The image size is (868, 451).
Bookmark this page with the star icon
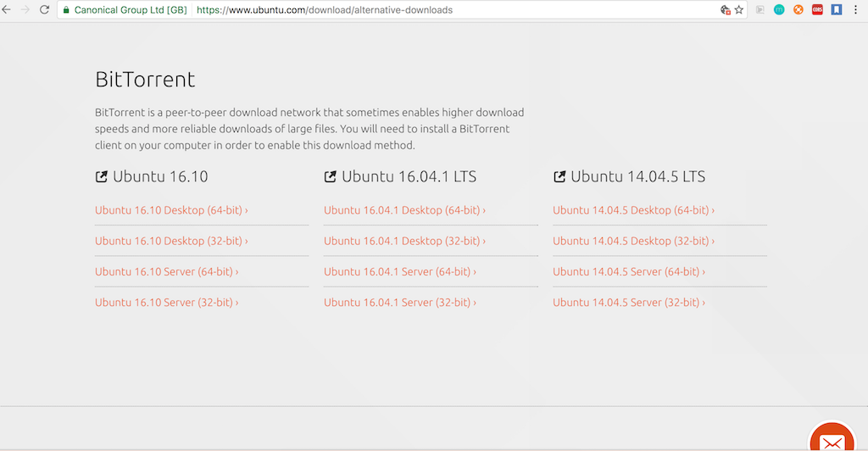tap(739, 10)
